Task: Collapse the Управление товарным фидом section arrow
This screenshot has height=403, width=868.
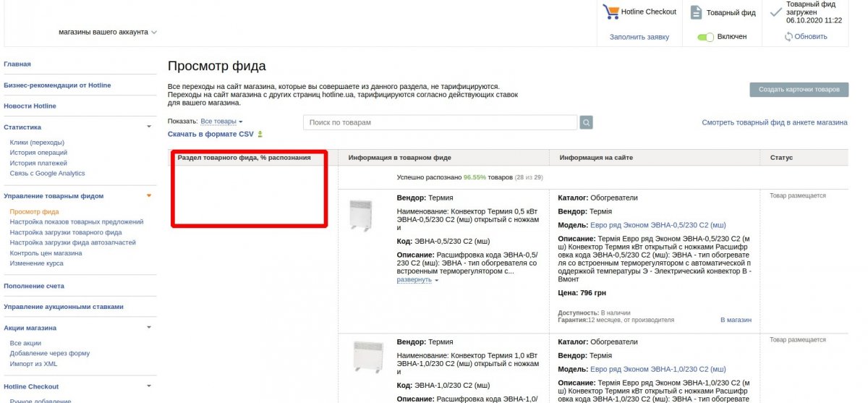Action: tap(149, 195)
